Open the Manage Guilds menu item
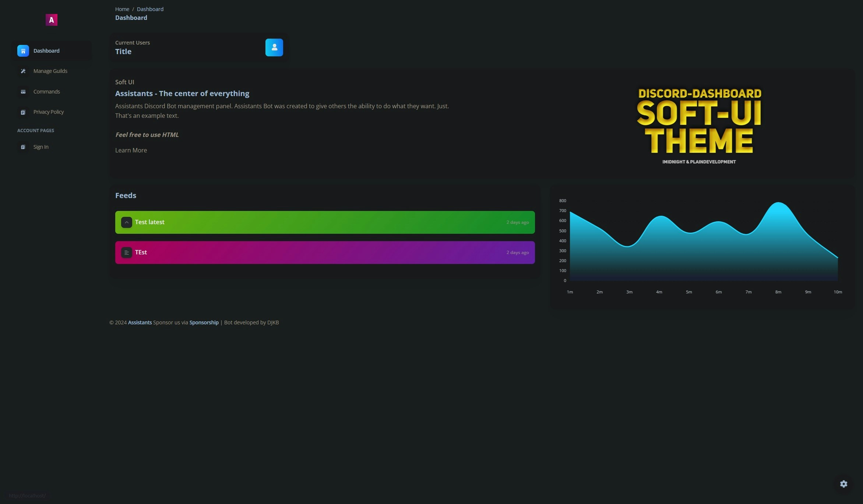 (x=50, y=71)
